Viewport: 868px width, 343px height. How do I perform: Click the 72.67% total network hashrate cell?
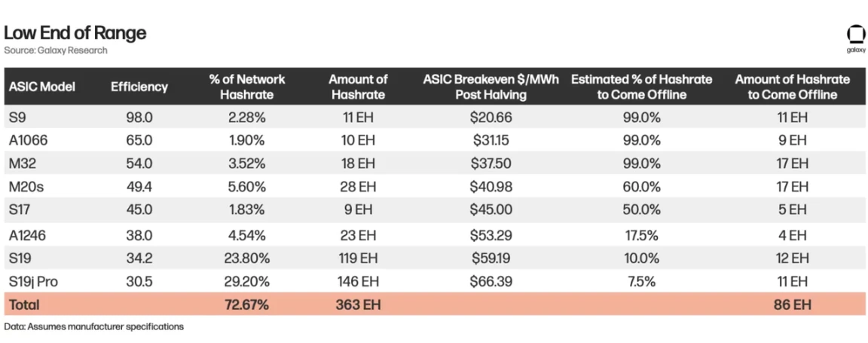[x=246, y=305]
